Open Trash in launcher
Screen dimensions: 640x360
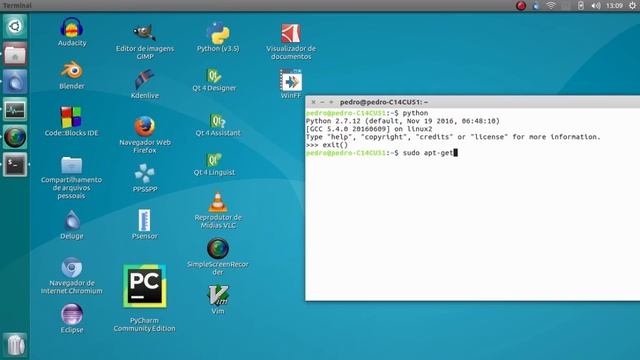(x=15, y=345)
